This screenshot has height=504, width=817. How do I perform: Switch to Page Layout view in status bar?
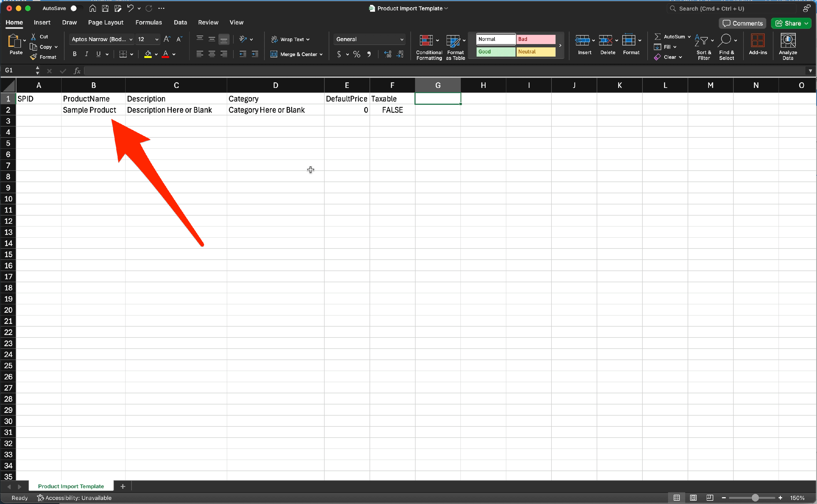pos(693,498)
